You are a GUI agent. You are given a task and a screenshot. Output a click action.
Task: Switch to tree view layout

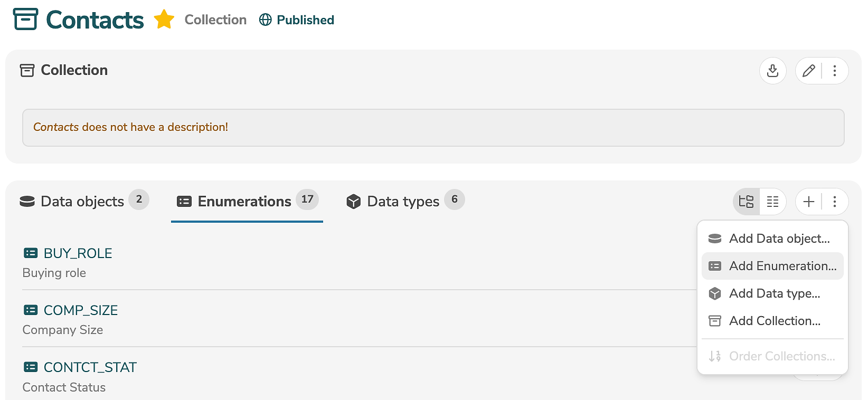point(747,202)
